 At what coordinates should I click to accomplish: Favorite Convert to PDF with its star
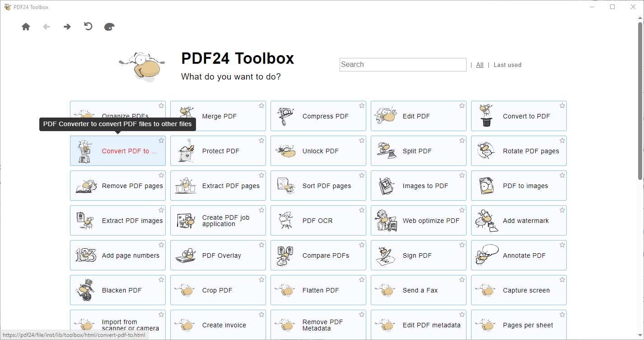click(x=562, y=106)
